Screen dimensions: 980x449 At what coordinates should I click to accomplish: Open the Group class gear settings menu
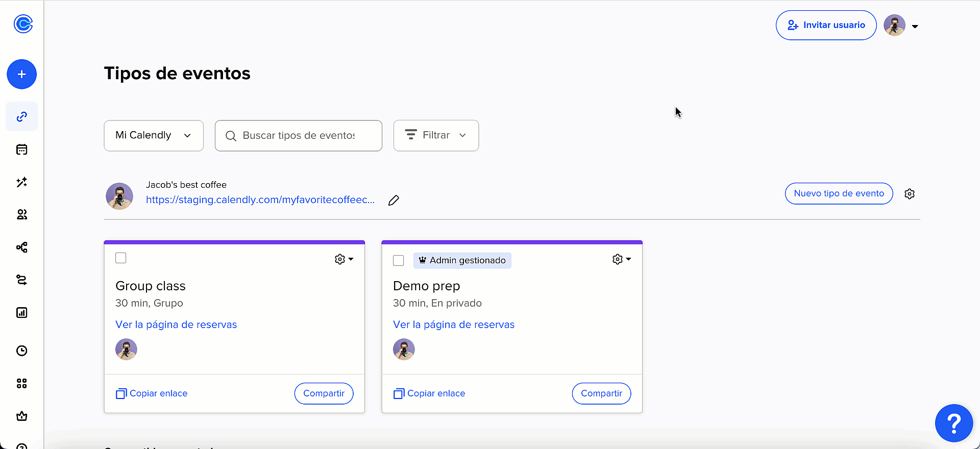click(x=344, y=259)
